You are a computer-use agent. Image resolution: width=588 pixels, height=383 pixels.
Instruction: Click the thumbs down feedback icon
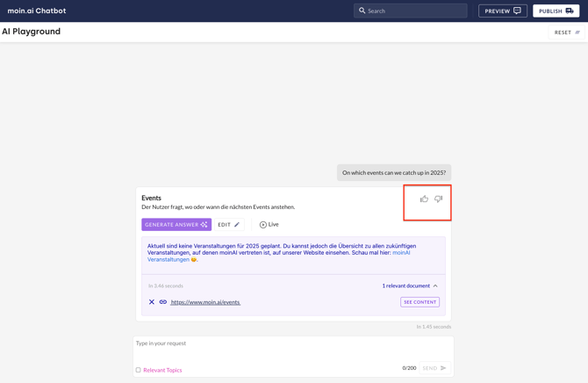(439, 199)
